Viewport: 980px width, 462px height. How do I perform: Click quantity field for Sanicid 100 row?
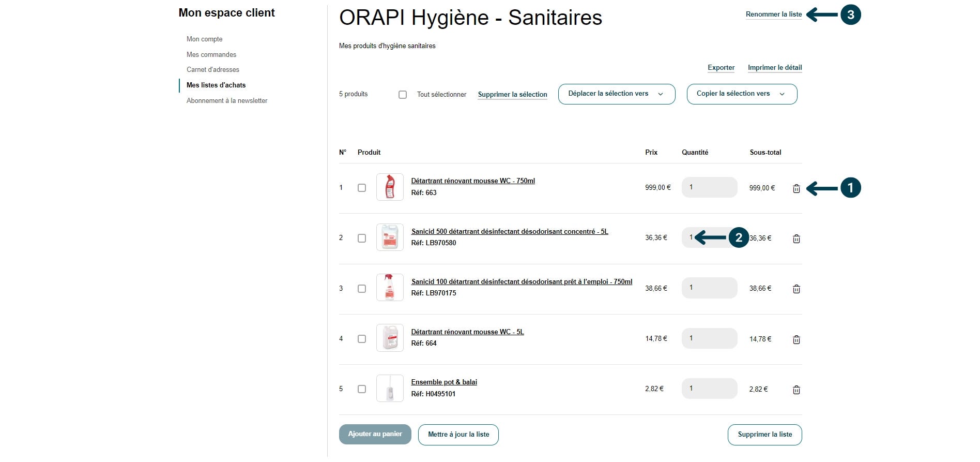point(710,288)
